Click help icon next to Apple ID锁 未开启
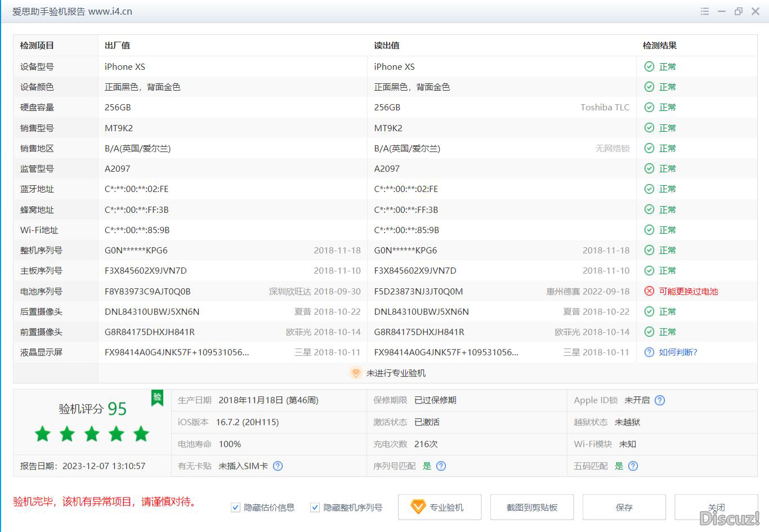Screen dimensions: 769x532 [660, 400]
